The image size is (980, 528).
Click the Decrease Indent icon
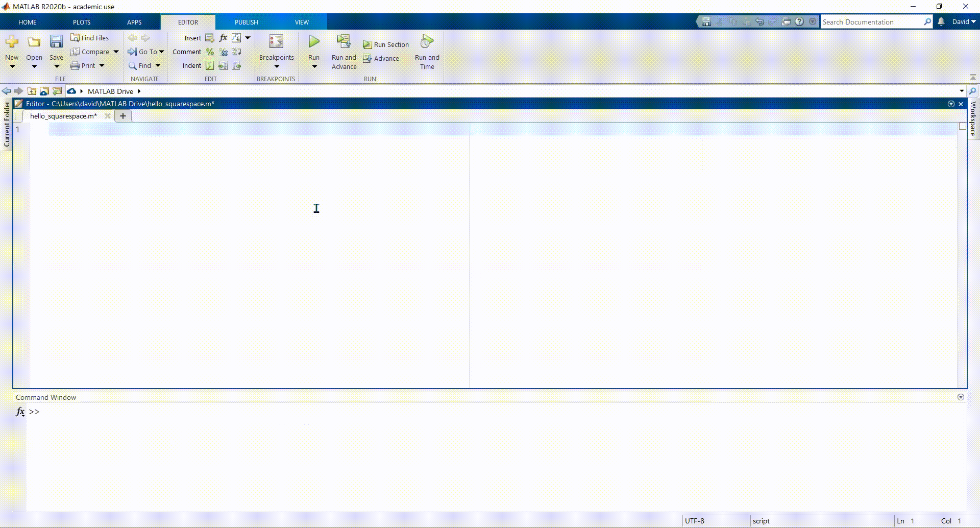point(236,65)
